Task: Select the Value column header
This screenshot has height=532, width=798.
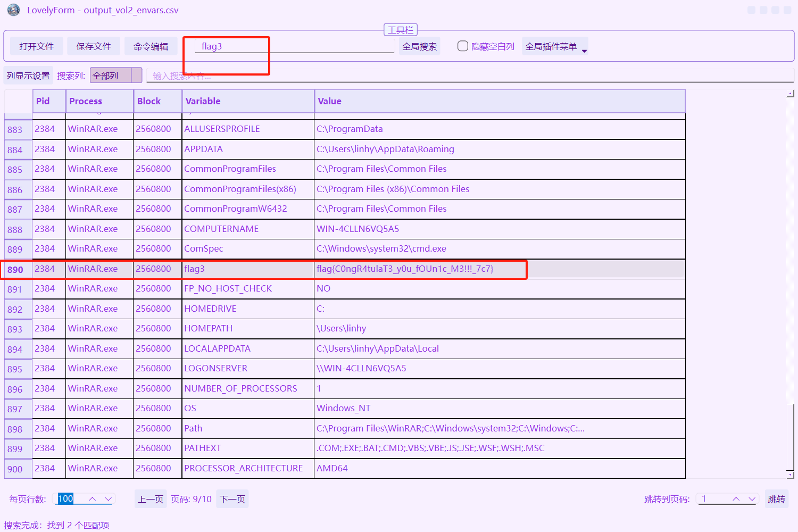Action: pos(500,101)
